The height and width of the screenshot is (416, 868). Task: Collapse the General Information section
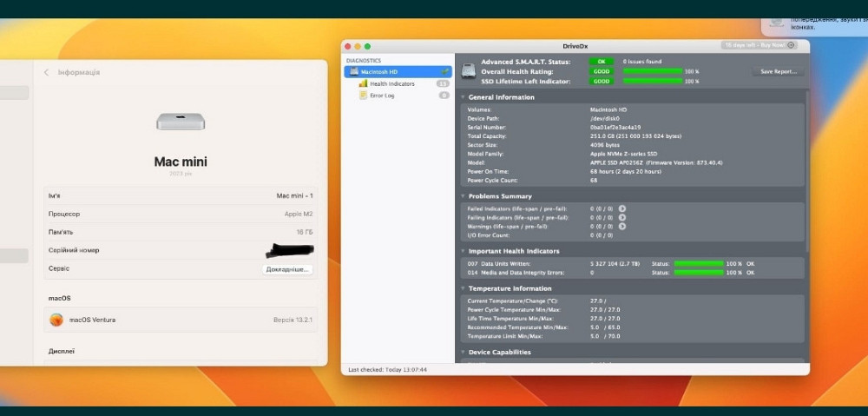click(x=464, y=97)
